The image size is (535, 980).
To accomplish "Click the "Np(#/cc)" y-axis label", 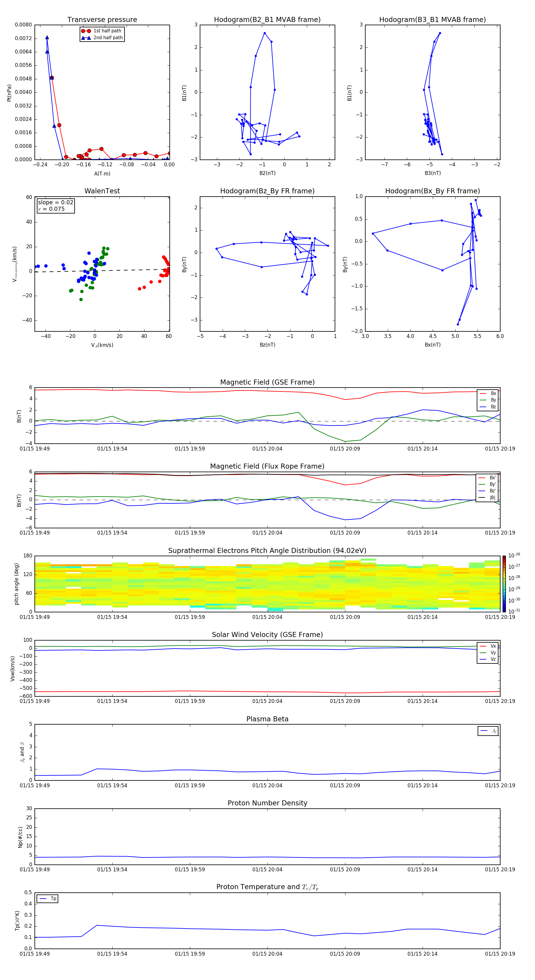I will 20,837.
